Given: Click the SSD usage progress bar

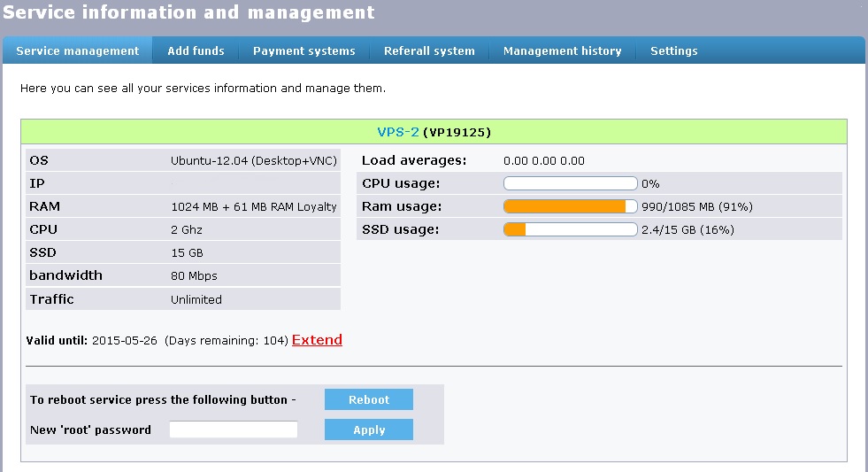Looking at the screenshot, I should click(x=570, y=229).
